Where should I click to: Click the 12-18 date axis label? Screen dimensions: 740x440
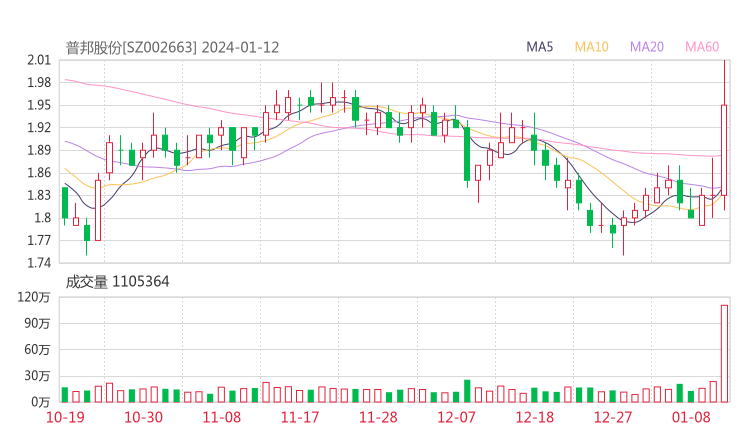535,417
